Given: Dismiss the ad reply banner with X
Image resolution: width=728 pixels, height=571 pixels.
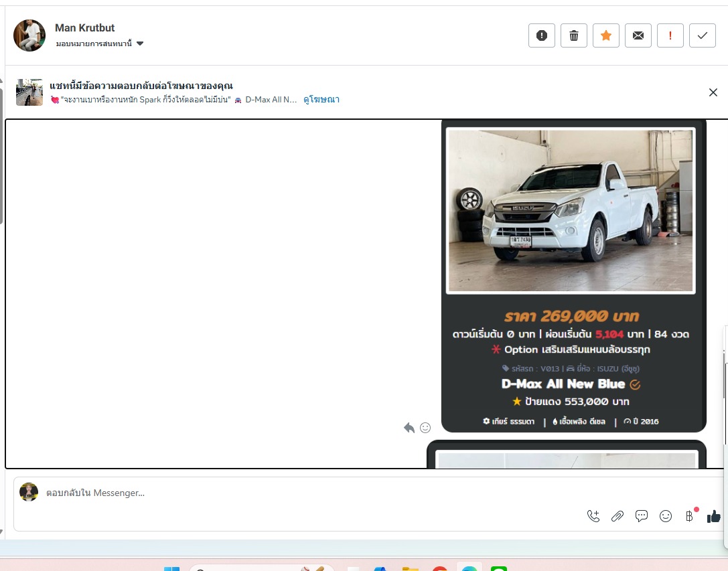Looking at the screenshot, I should (713, 92).
